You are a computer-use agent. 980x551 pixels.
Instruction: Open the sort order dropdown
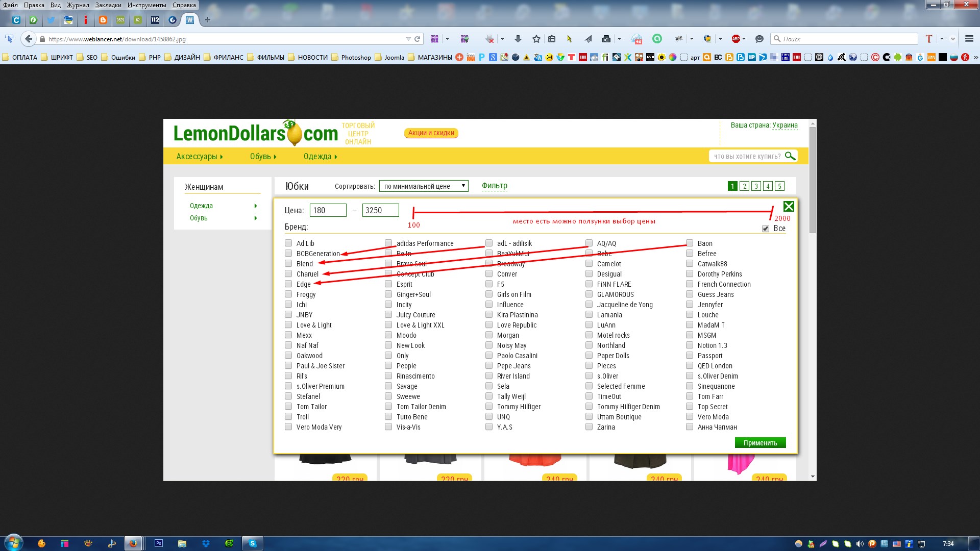click(x=424, y=186)
